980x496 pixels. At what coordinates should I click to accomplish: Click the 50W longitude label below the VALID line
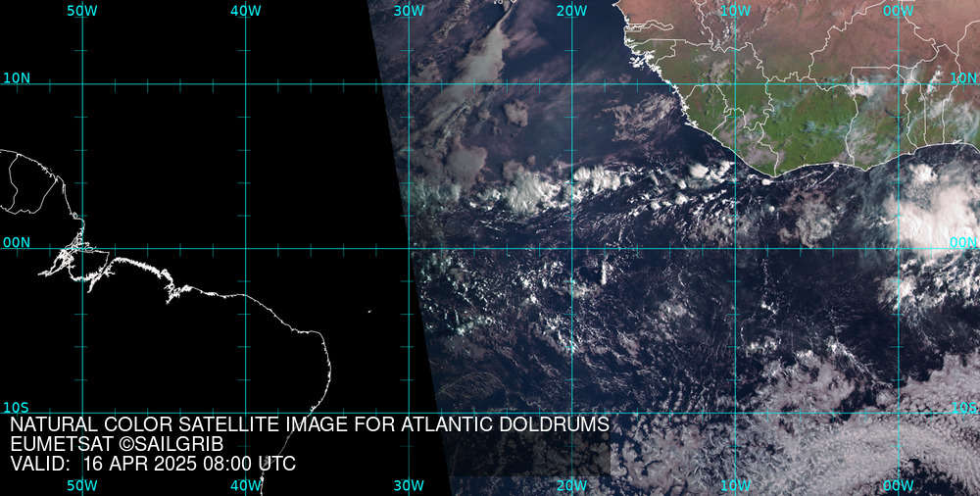coord(82,485)
